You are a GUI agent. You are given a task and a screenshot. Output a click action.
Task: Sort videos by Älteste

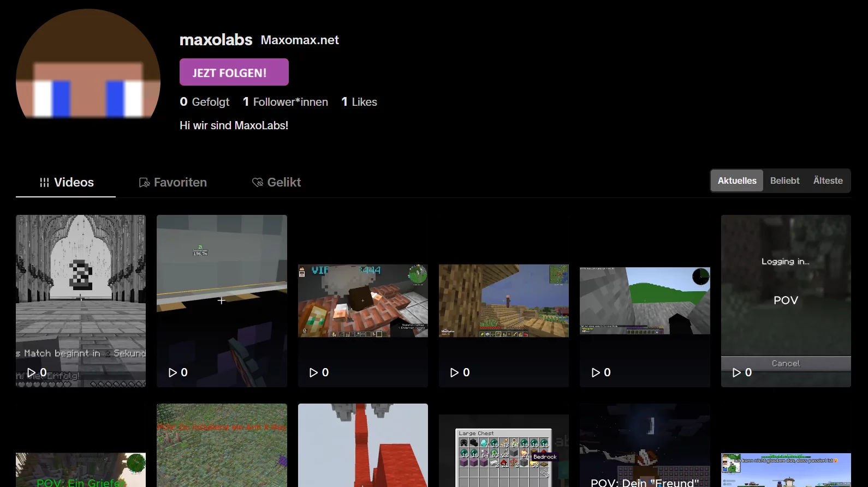pyautogui.click(x=828, y=181)
